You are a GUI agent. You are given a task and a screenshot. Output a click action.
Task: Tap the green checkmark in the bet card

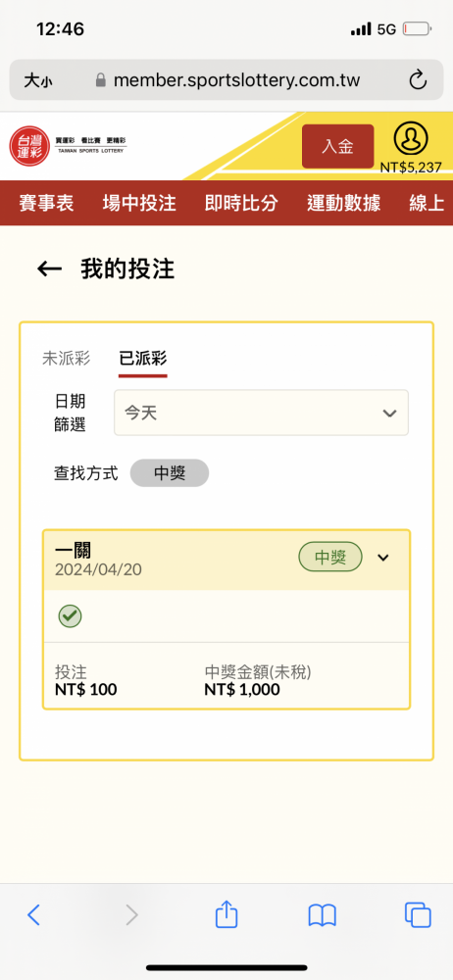click(70, 616)
